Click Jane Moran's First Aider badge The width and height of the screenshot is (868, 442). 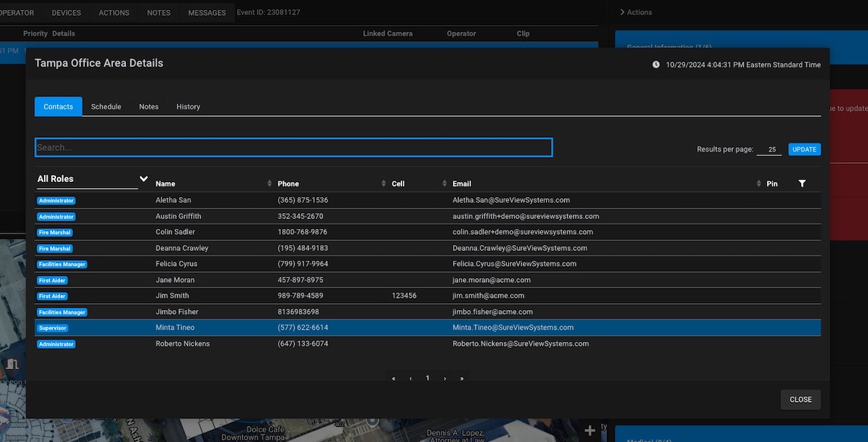(x=52, y=281)
